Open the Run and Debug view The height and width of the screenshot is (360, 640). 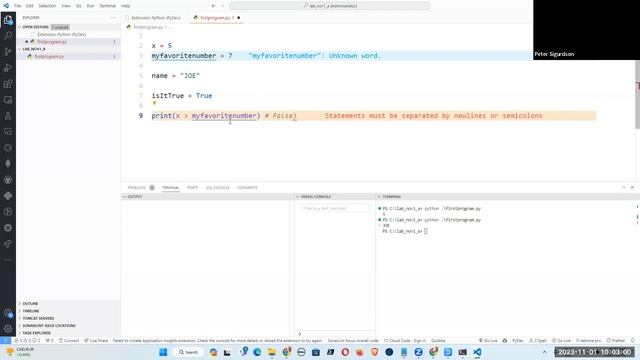tap(8, 68)
